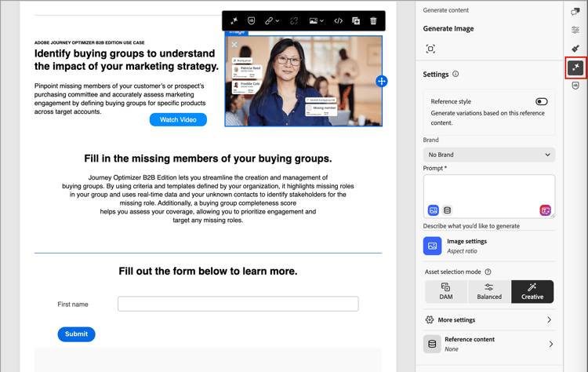Select Balanced asset selection mode
This screenshot has height=372, width=588.
pyautogui.click(x=489, y=291)
